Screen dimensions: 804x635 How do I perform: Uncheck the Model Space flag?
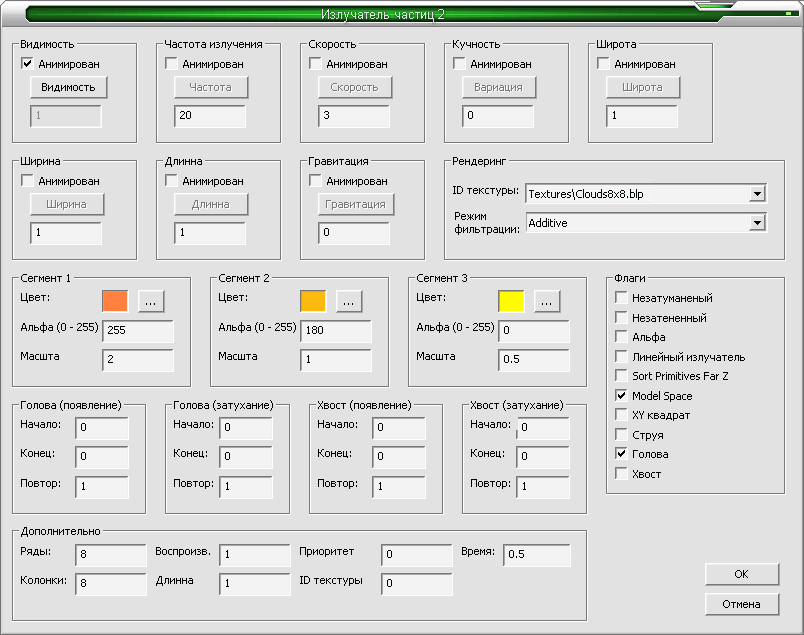[x=621, y=395]
